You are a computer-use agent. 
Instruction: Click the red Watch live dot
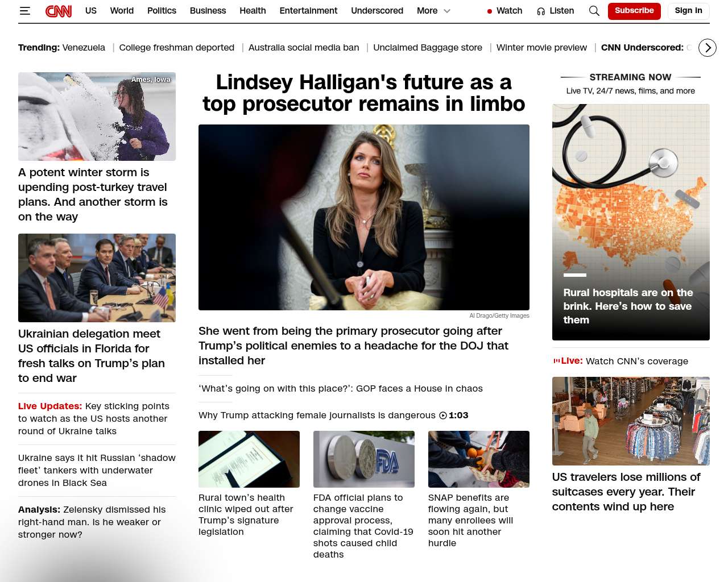point(490,11)
